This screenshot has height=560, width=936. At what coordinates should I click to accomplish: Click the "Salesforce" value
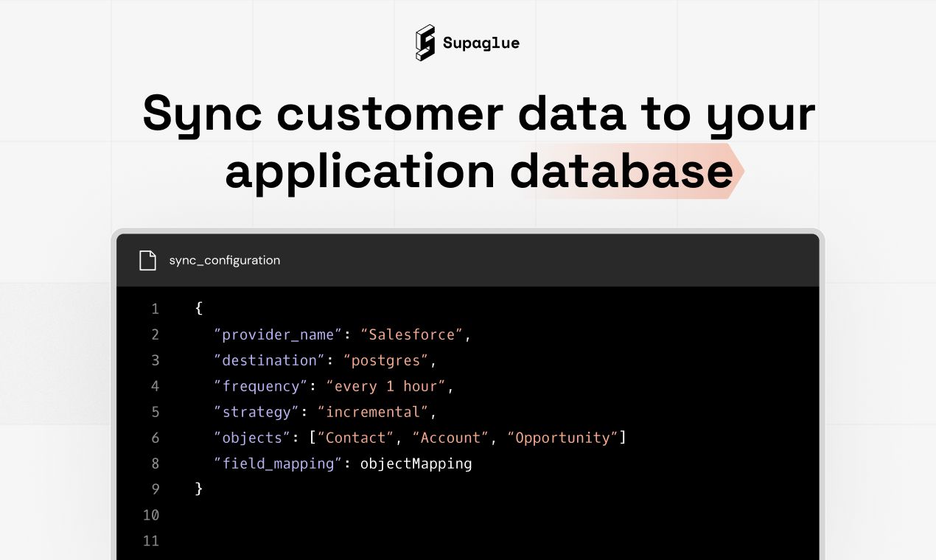[411, 335]
